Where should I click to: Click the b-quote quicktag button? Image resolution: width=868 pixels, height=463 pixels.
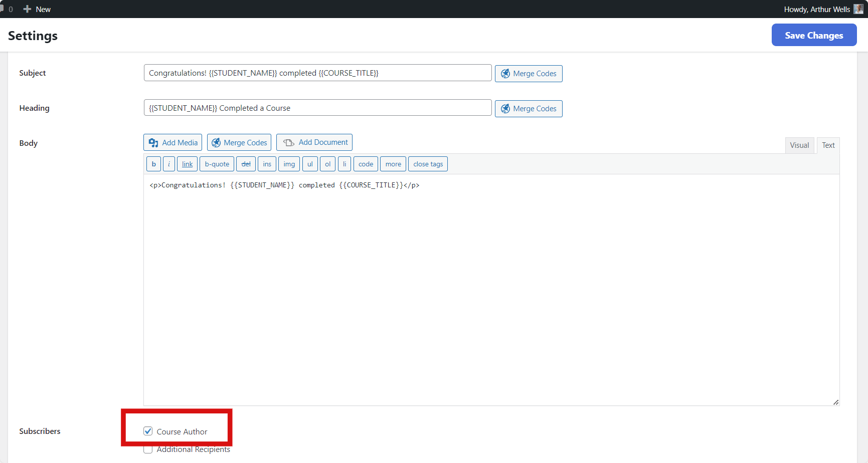[217, 164]
